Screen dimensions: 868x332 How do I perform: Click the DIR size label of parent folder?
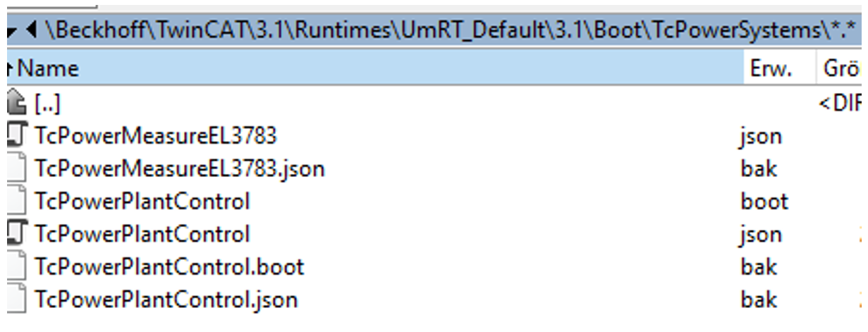841,103
